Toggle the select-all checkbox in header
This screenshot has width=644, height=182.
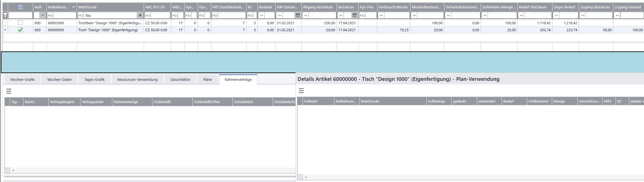click(x=20, y=7)
